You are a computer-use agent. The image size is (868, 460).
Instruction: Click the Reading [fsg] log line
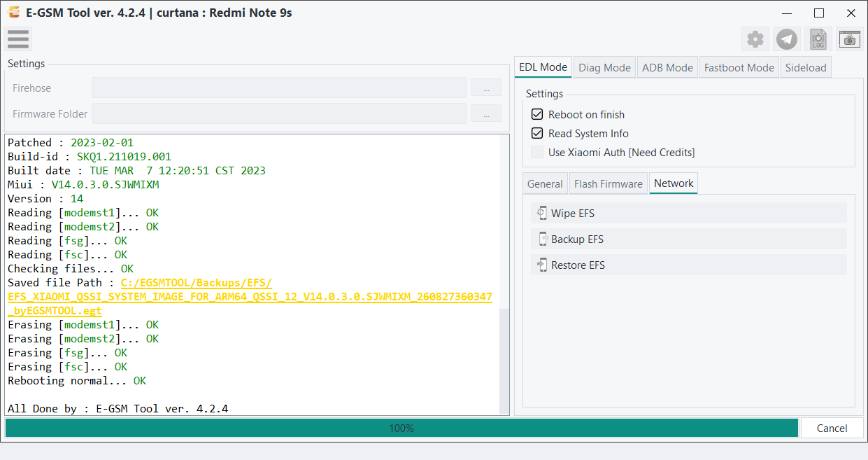(x=68, y=241)
